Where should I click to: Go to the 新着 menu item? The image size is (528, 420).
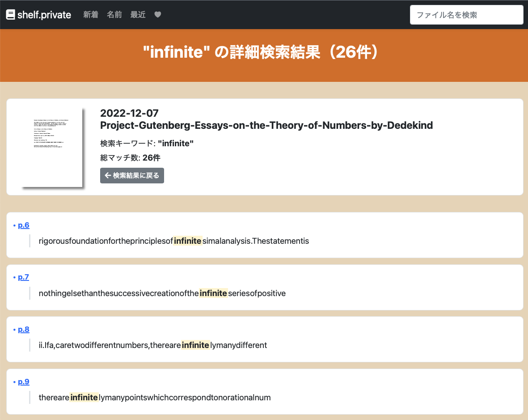coord(91,14)
